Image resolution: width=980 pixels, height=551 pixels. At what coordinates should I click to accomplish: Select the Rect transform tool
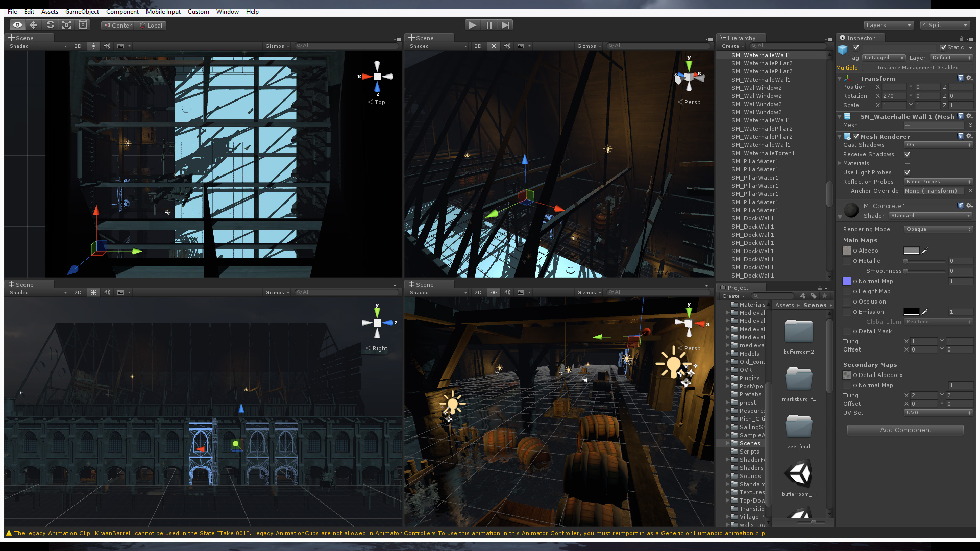pos(83,25)
